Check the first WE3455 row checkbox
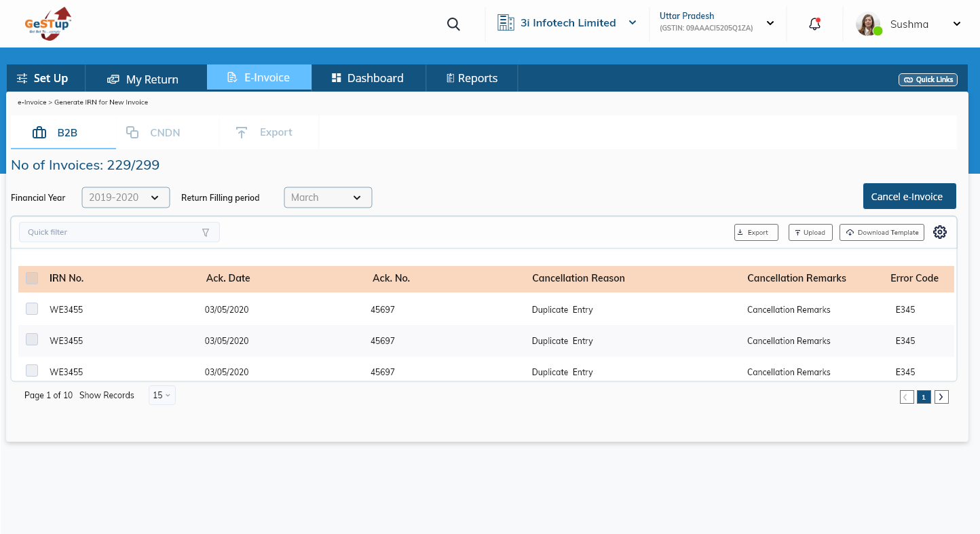 32,309
